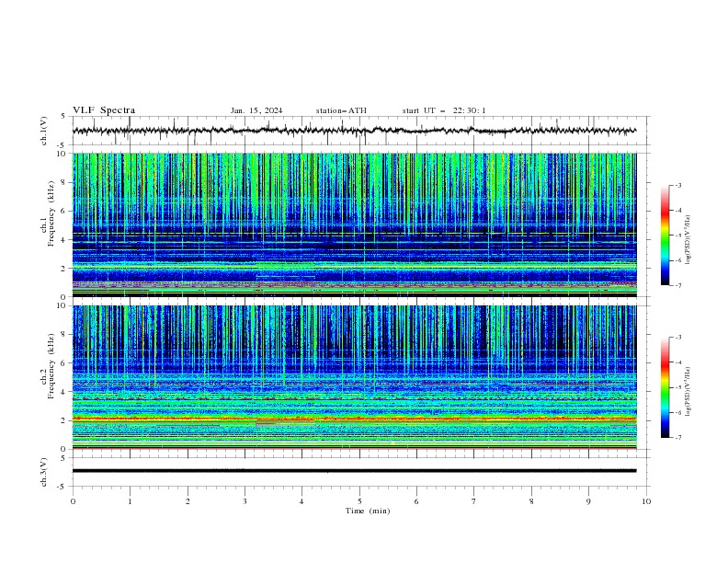This screenshot has height=563, width=728.
Task: Click the ch.1 spectrogram panel
Action: click(355, 224)
